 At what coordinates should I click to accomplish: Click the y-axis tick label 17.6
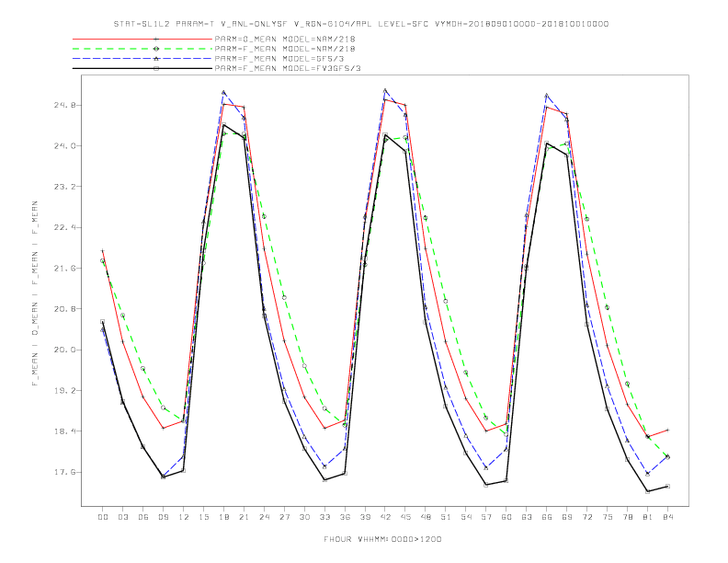63,473
